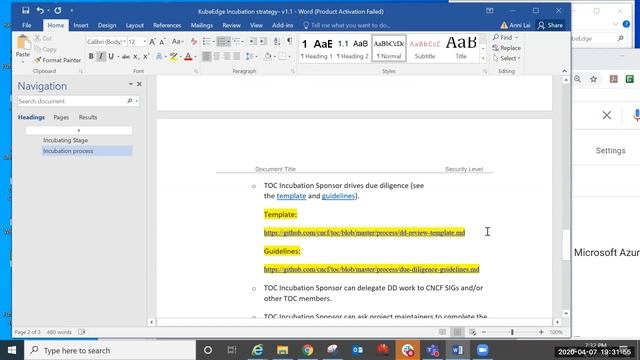Viewport: 640px width, 360px height.
Task: Open the Select dropdown in Editing group
Action: [506, 58]
